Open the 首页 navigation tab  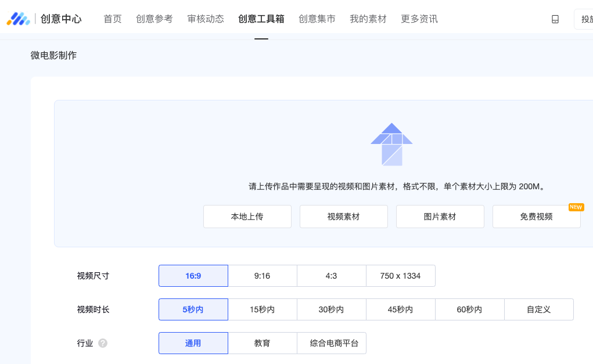tap(113, 19)
